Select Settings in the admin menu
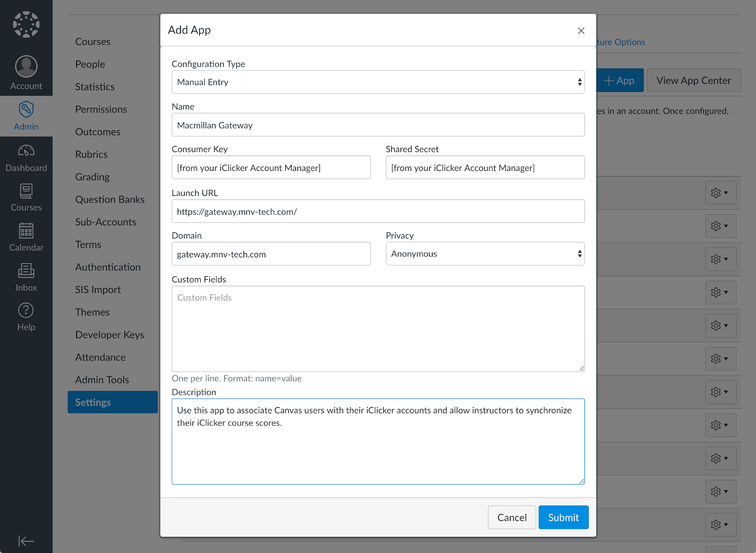This screenshot has width=756, height=553. [93, 402]
